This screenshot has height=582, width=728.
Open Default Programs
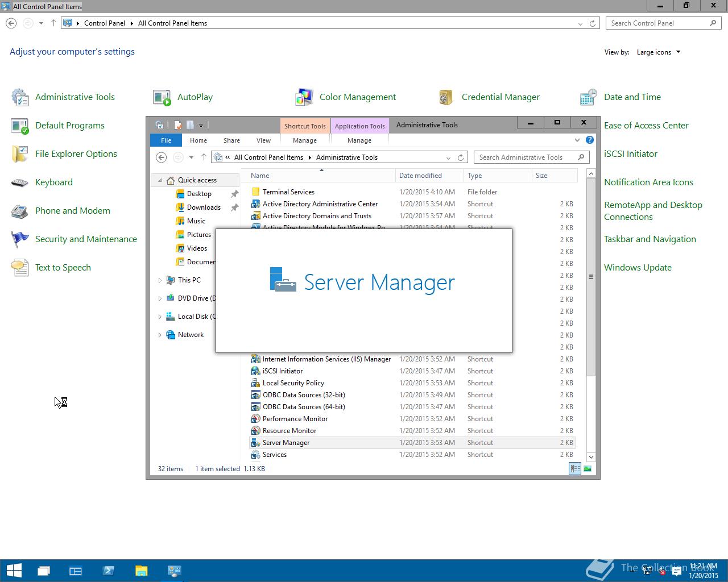pyautogui.click(x=58, y=126)
